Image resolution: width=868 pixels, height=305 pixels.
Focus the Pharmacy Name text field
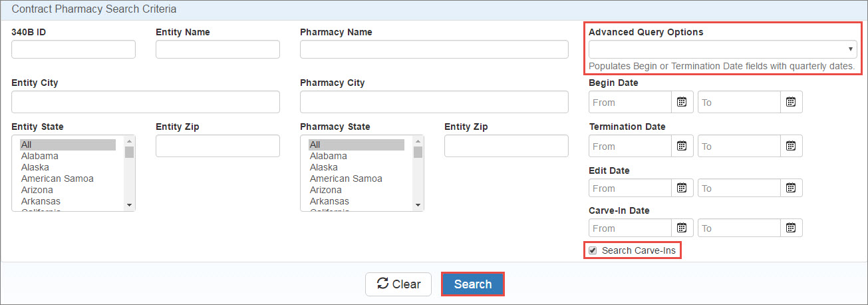coord(434,49)
